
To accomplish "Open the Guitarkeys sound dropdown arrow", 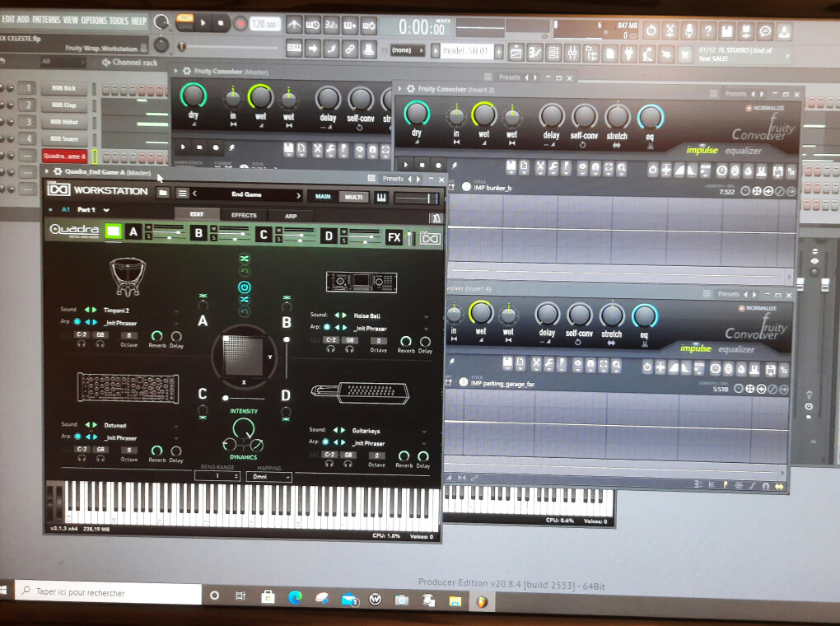I will point(424,432).
